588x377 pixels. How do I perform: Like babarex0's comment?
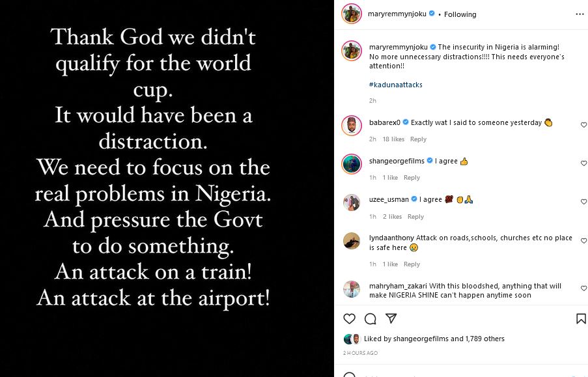point(583,125)
